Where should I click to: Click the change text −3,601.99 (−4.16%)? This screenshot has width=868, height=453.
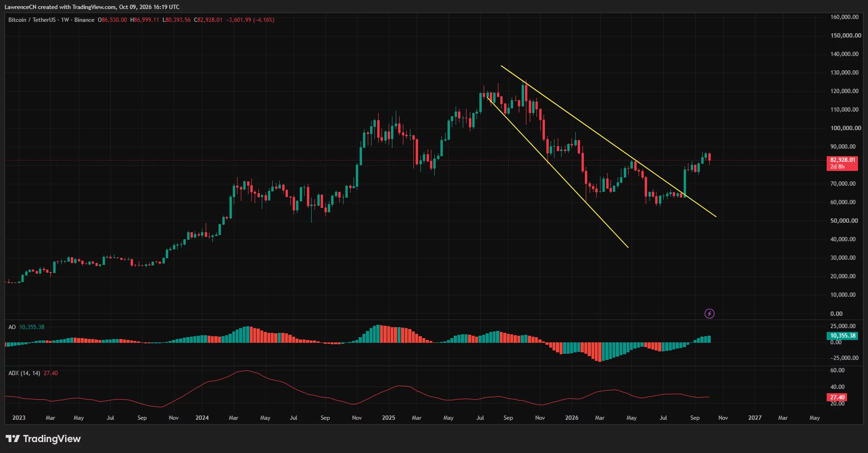250,20
